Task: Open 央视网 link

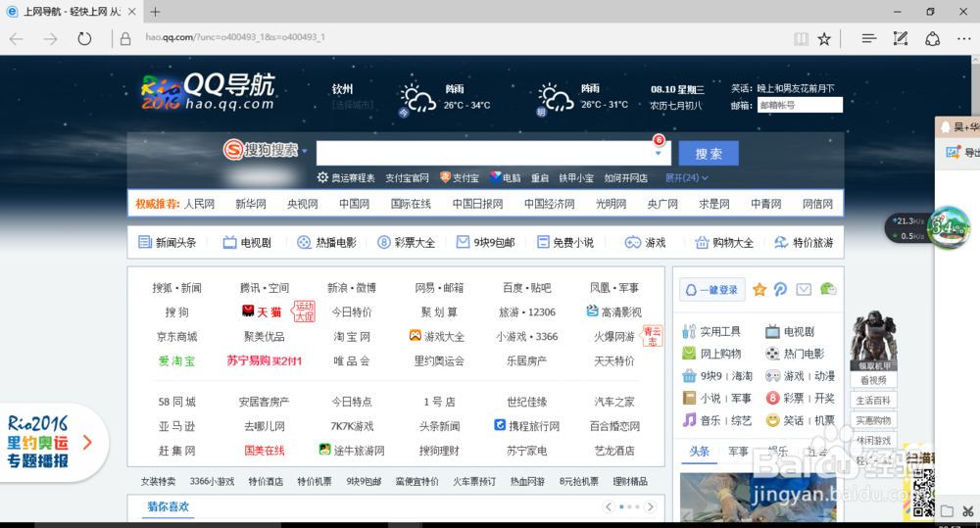Action: coord(303,204)
